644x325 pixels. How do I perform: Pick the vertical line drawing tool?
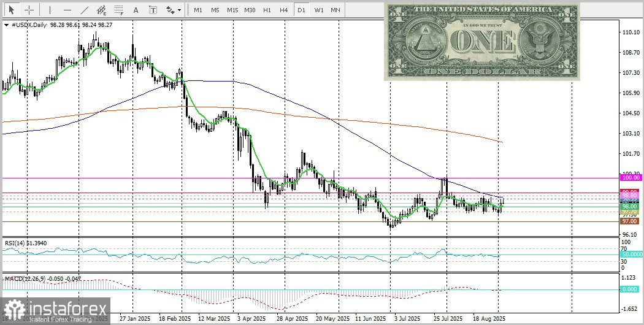[50, 9]
